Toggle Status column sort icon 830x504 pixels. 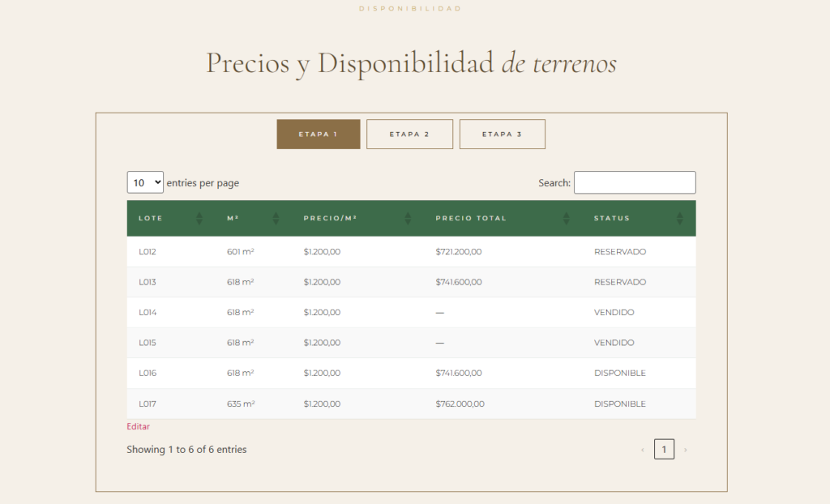[679, 218]
